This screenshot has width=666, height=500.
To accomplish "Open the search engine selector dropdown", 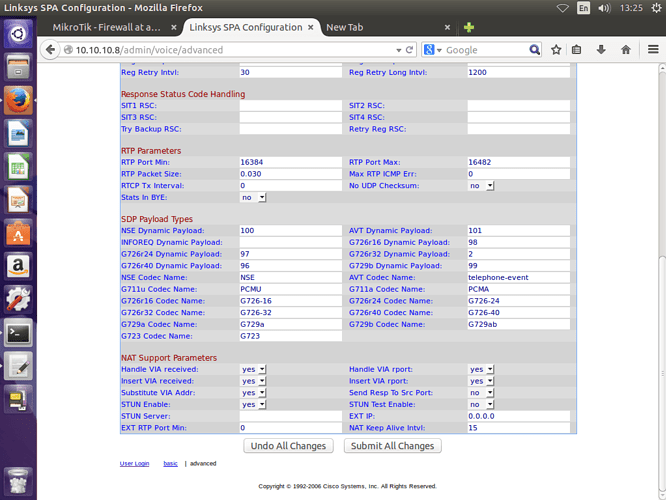I will point(433,50).
